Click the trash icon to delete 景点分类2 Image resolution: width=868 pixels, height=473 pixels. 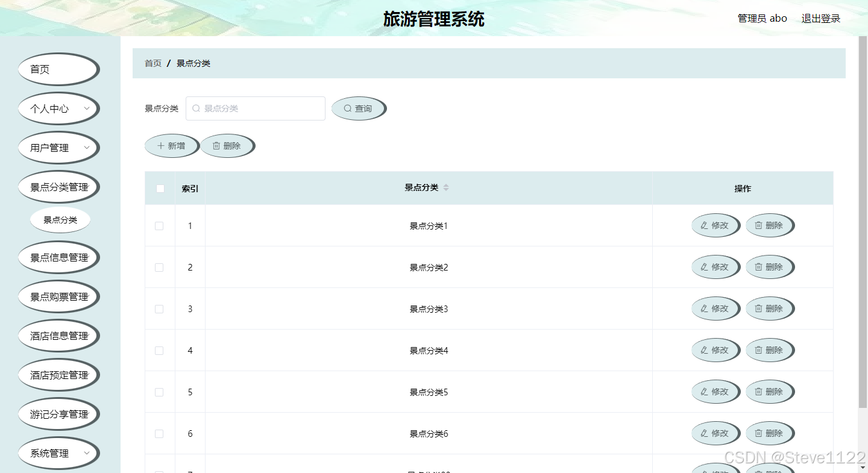(x=759, y=267)
